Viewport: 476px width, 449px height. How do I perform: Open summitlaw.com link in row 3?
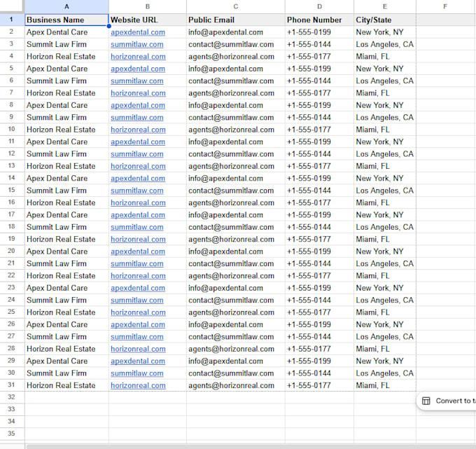pyautogui.click(x=137, y=44)
